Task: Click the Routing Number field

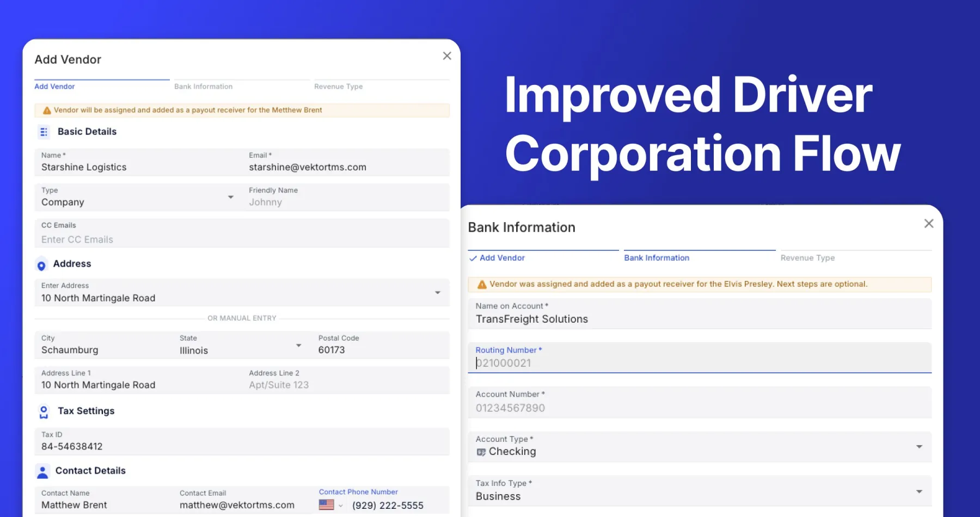Action: coord(700,358)
